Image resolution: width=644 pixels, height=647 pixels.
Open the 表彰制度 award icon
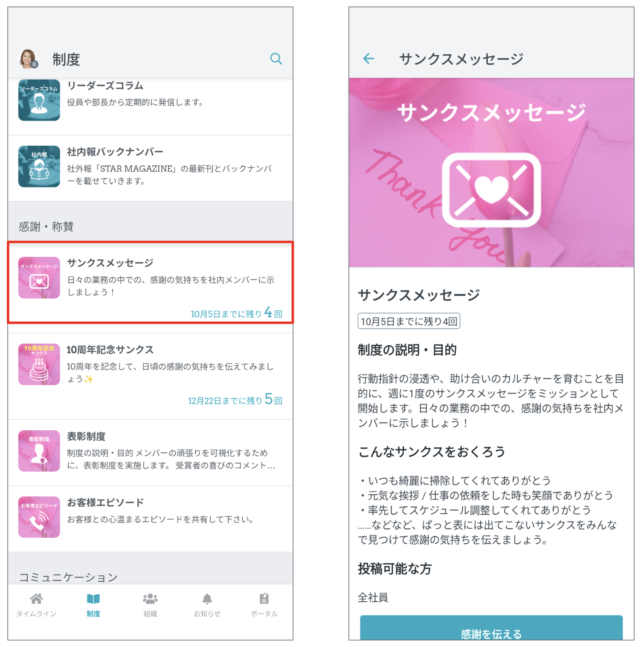39,451
